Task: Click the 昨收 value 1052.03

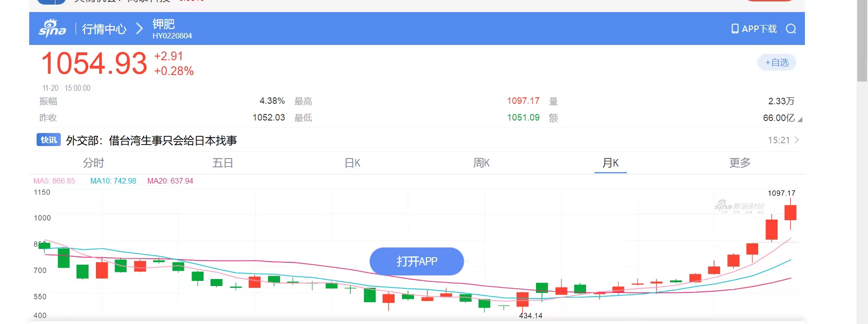Action: (268, 118)
